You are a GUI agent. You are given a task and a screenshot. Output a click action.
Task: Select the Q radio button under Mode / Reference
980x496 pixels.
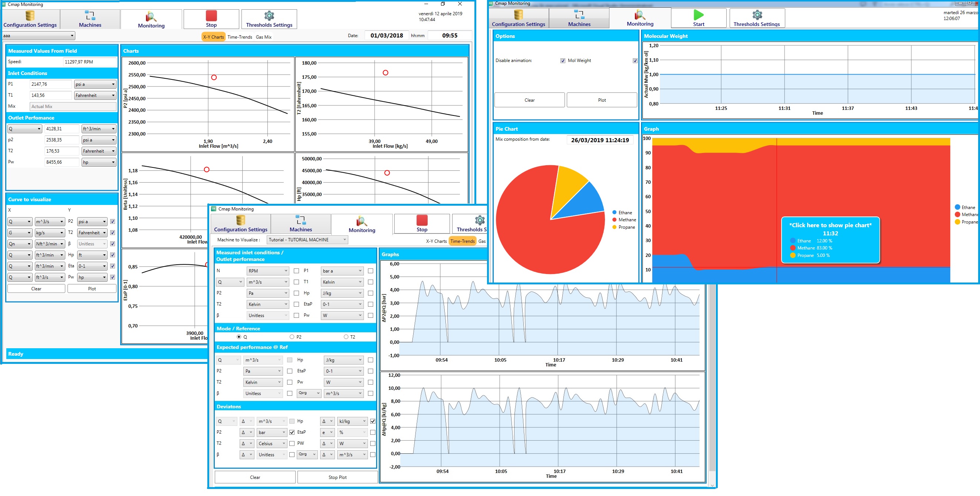tap(239, 337)
